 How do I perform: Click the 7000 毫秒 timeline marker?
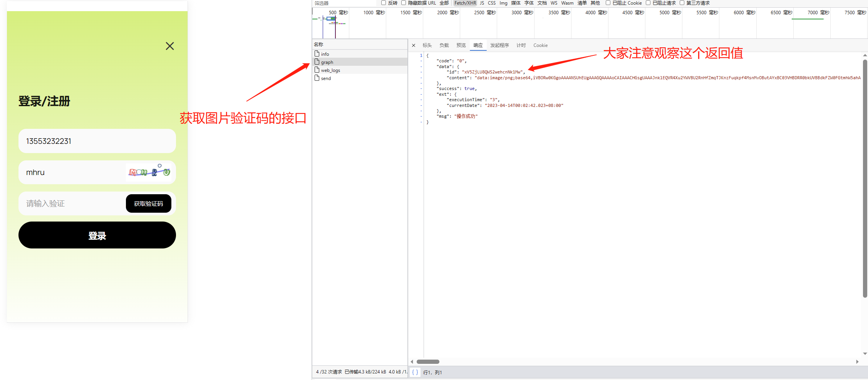point(818,13)
